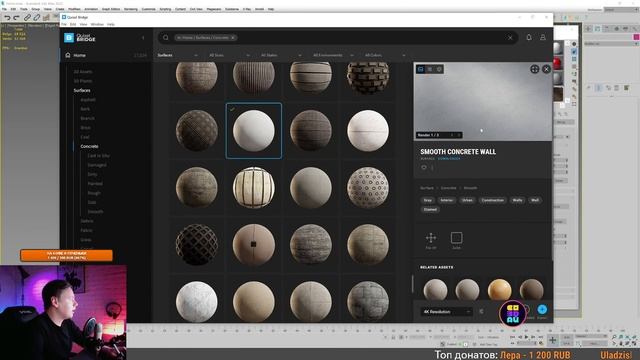Viewport: 640px width, 360px height.
Task: Click the Select and Link icon in 3ds Max
Action: 27,17
